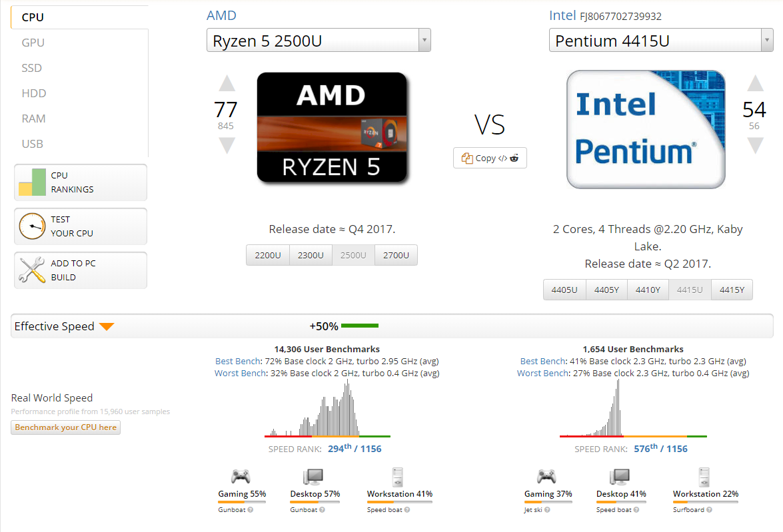Downvote the Pentium 4415U
Screen dimensions: 783x532
(x=754, y=145)
